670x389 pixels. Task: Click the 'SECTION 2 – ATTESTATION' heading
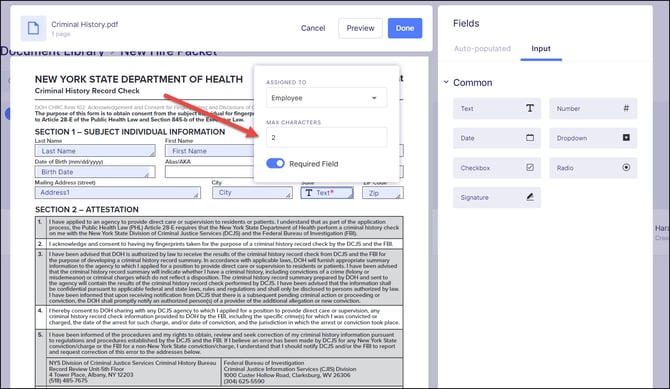(87, 209)
